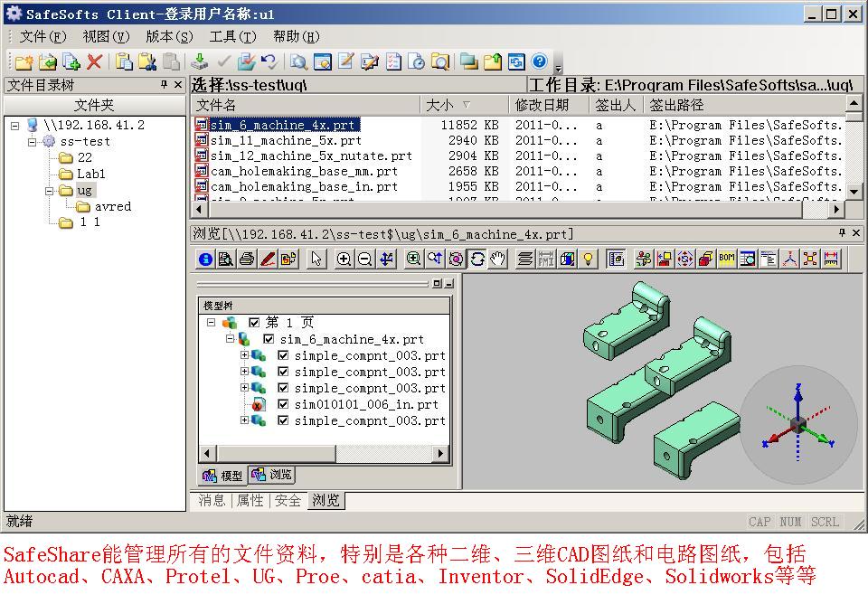
Task: Click the zoom out magnifier minus icon
Action: pos(364,259)
